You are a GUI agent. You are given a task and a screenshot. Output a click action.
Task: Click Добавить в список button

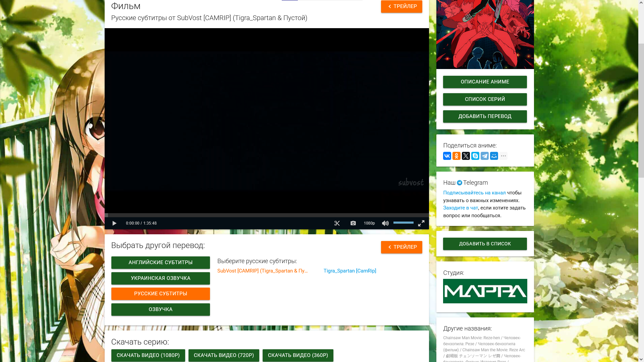[485, 244]
